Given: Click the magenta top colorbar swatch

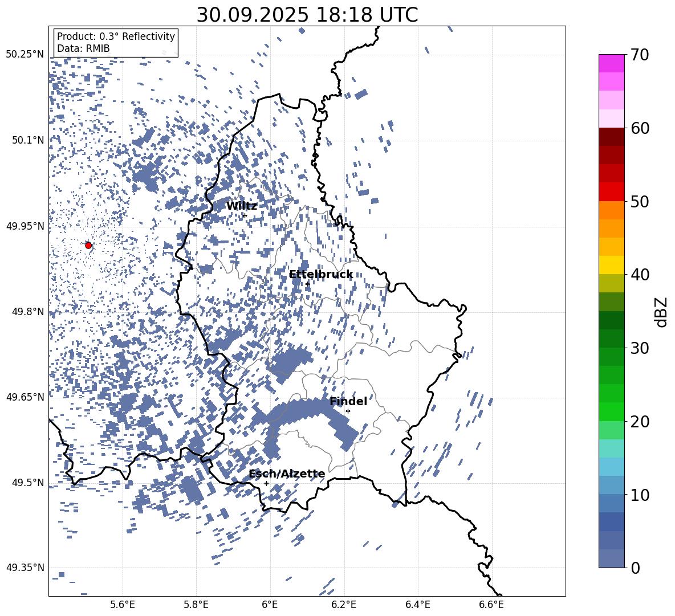Looking at the screenshot, I should 612,63.
